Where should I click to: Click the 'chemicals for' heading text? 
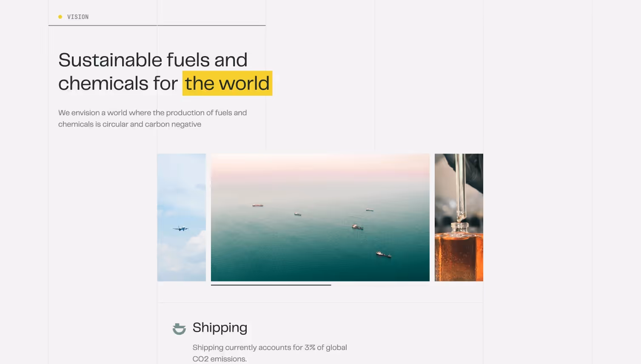click(118, 83)
